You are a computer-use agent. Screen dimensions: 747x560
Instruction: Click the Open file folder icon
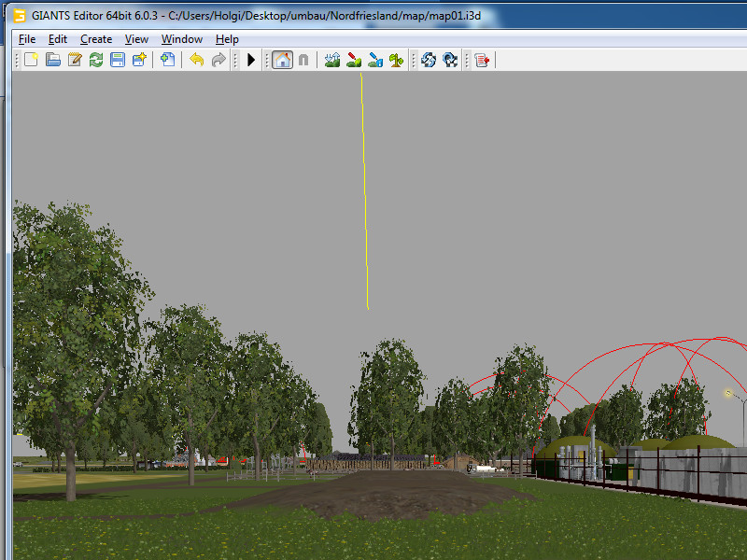tap(53, 60)
